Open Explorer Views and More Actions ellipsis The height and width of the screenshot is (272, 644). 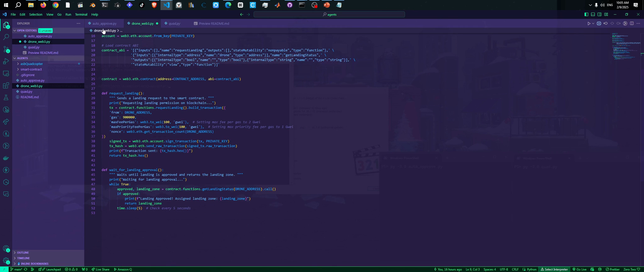(78, 23)
